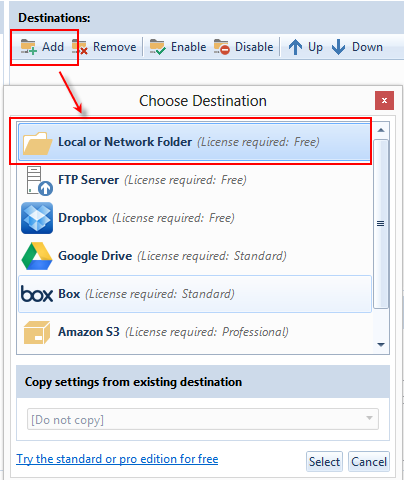Select the Local or Network Folder entry
This screenshot has height=480, width=404.
point(195,142)
